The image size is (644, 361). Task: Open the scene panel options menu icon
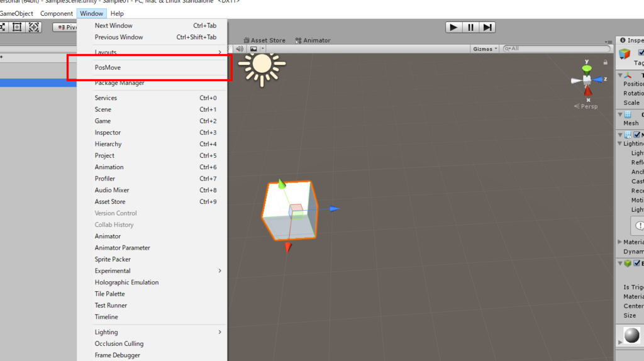608,42
